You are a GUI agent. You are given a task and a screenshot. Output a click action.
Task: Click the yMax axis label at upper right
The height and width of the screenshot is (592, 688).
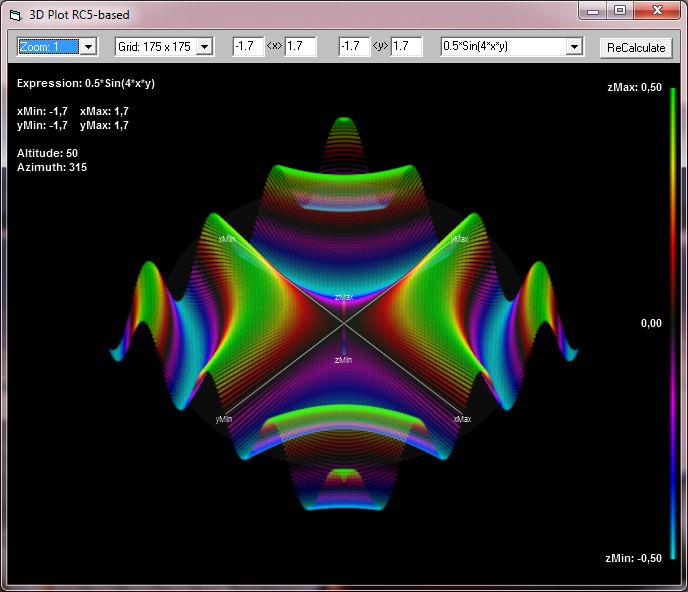(460, 239)
